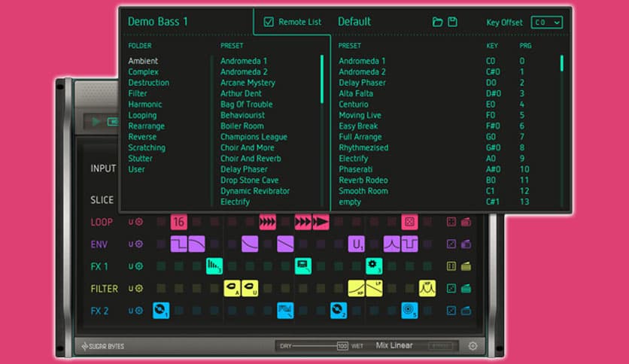Choose the Scratching folder

[147, 147]
